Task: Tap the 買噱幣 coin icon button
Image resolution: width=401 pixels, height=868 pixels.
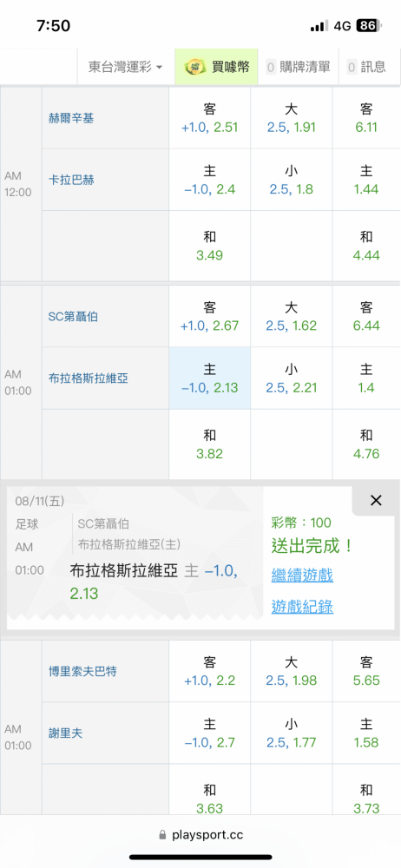Action: tap(217, 67)
